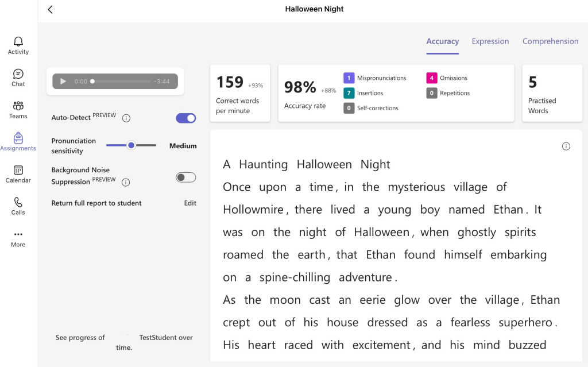Image resolution: width=588 pixels, height=367 pixels.
Task: Open the Activity bell icon
Action: tap(18, 45)
